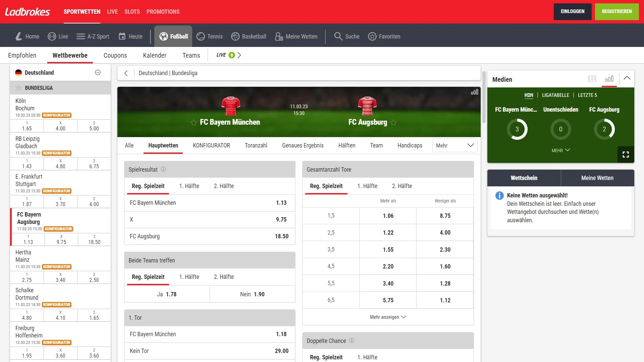
Task: Toggle Bundesliga favorite star
Action: click(x=18, y=88)
